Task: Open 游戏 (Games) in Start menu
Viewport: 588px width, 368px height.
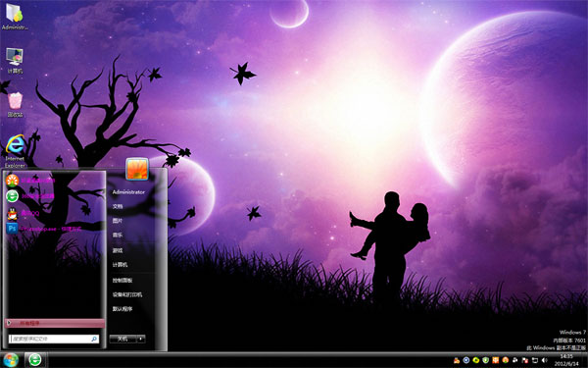Action: click(118, 250)
